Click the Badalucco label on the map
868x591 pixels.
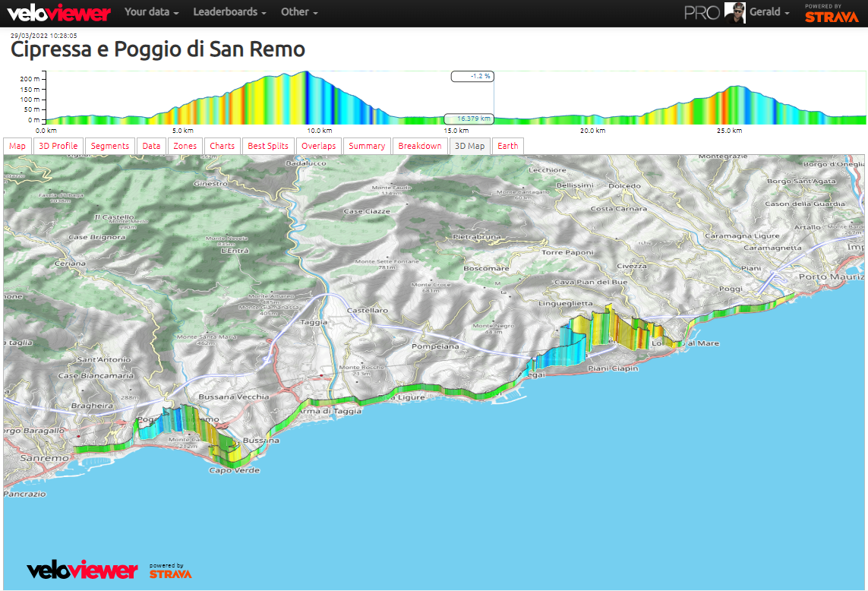click(306, 163)
